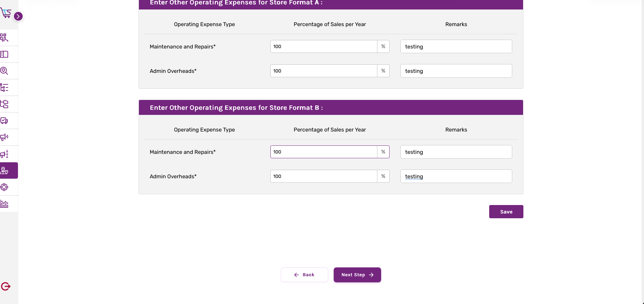Open the hierarchy list sidebar icon
The image size is (644, 304).
click(4, 87)
